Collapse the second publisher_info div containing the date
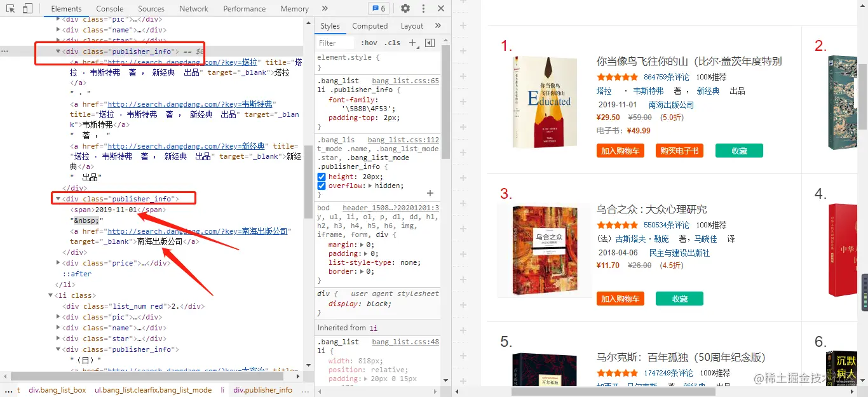This screenshot has width=868, height=397. (x=58, y=199)
